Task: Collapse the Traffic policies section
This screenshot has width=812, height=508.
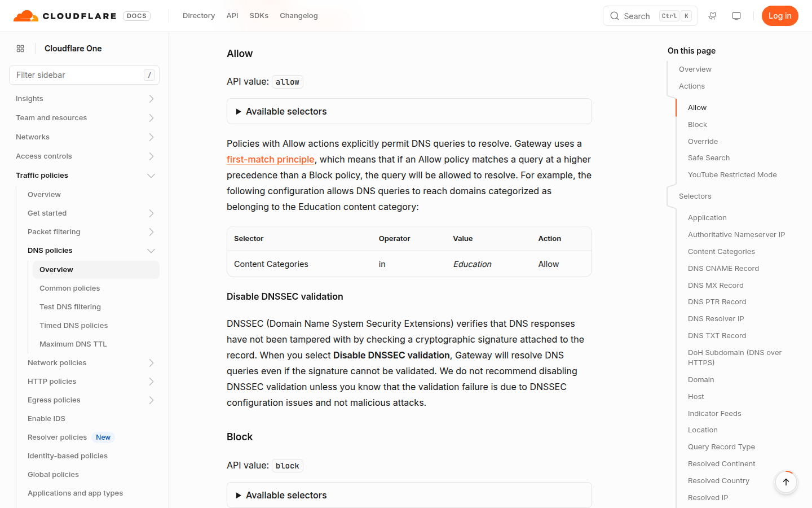Action: pyautogui.click(x=151, y=176)
